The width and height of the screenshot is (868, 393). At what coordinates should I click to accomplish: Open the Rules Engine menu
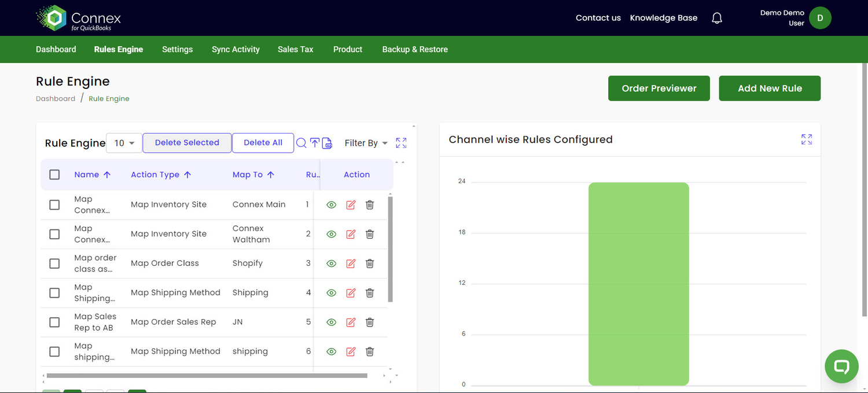pos(119,49)
